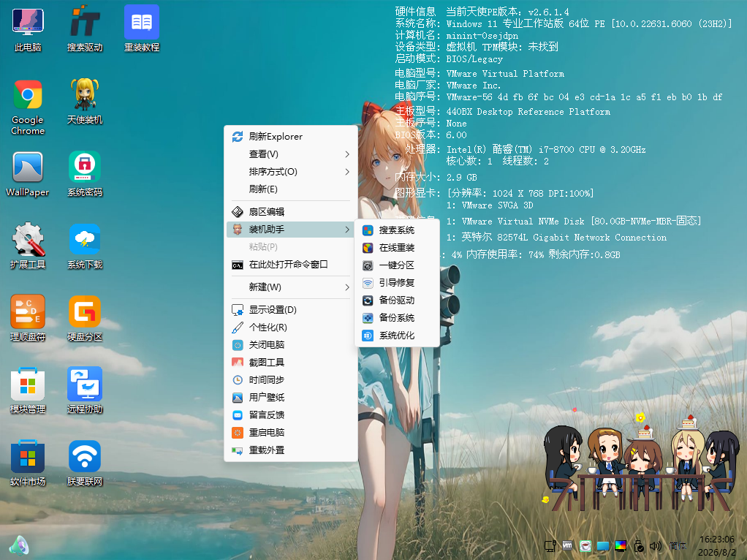Viewport: 747px width, 560px height.
Task: Open the 软件市场 desktop icon
Action: pyautogui.click(x=28, y=463)
